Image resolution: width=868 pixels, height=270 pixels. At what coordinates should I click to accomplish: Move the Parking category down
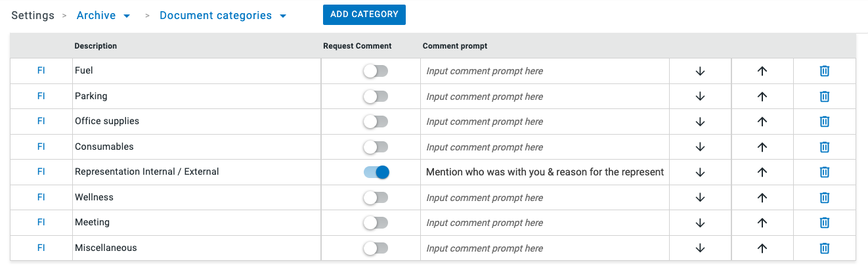[x=700, y=97]
